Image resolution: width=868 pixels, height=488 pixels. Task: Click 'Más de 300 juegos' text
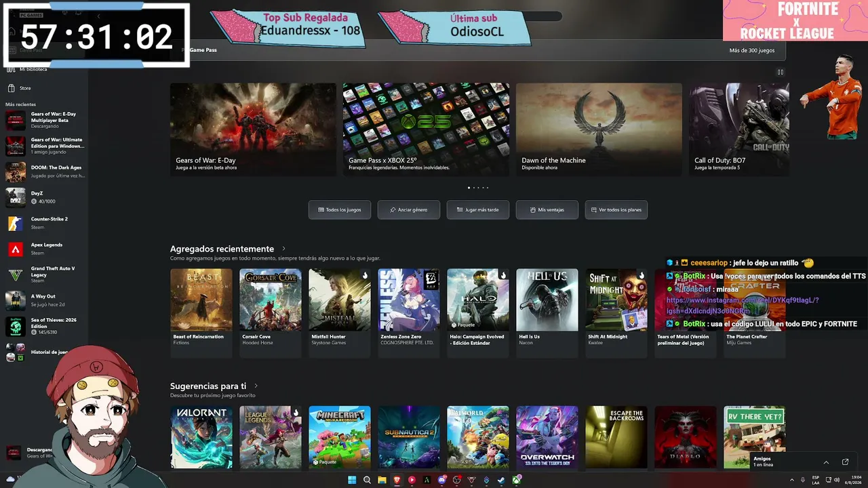(752, 50)
